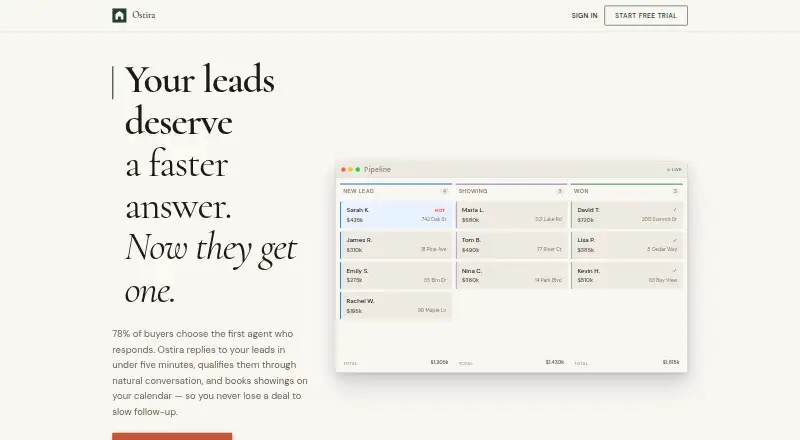Click the $720k price on David T.
Image resolution: width=800 pixels, height=440 pixels.
tap(586, 221)
